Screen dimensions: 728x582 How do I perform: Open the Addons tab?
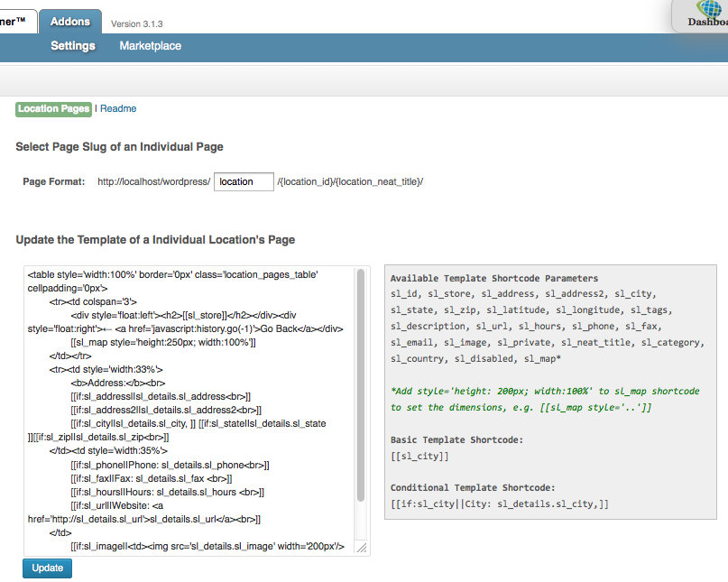pos(70,22)
